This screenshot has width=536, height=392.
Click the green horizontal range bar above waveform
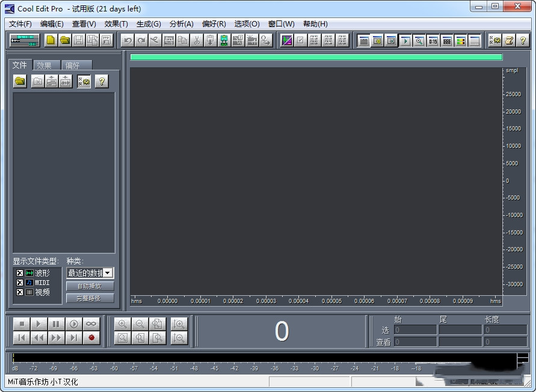[316, 57]
